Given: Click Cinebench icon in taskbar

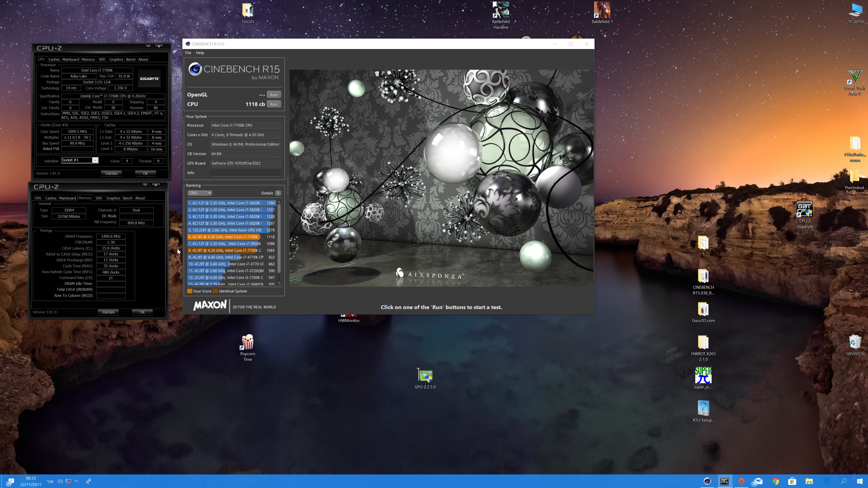Looking at the screenshot, I should point(707,481).
